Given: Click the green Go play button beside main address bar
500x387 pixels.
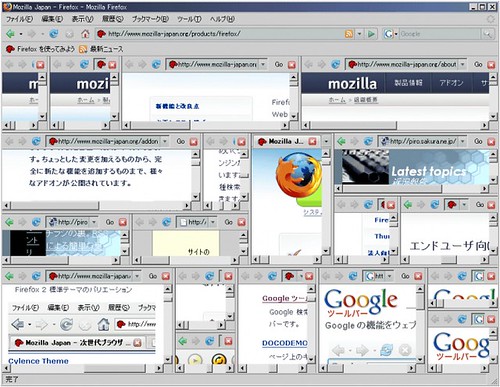Looking at the screenshot, I should [x=371, y=34].
